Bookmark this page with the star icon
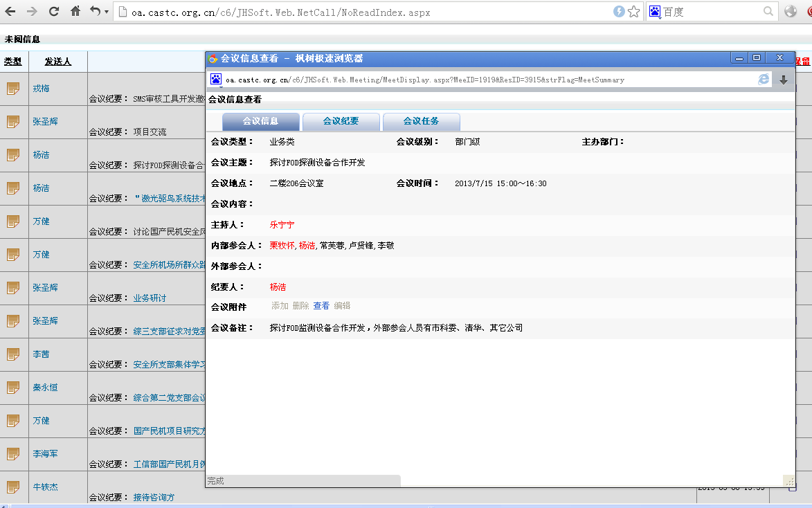The height and width of the screenshot is (508, 812). click(x=634, y=11)
